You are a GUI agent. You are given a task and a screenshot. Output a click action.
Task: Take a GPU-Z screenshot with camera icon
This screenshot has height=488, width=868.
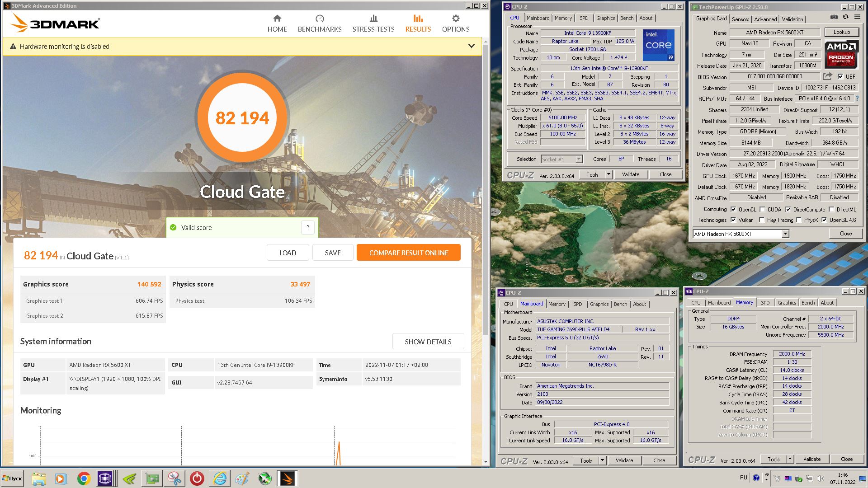click(834, 17)
